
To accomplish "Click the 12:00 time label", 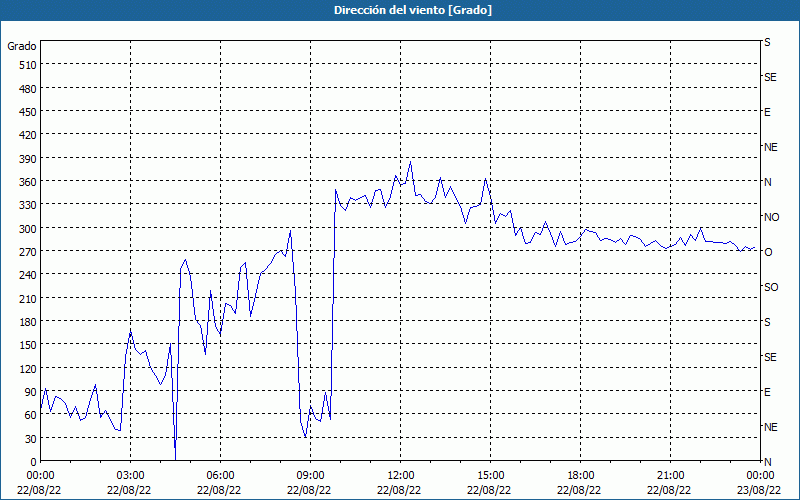I will pyautogui.click(x=401, y=476).
